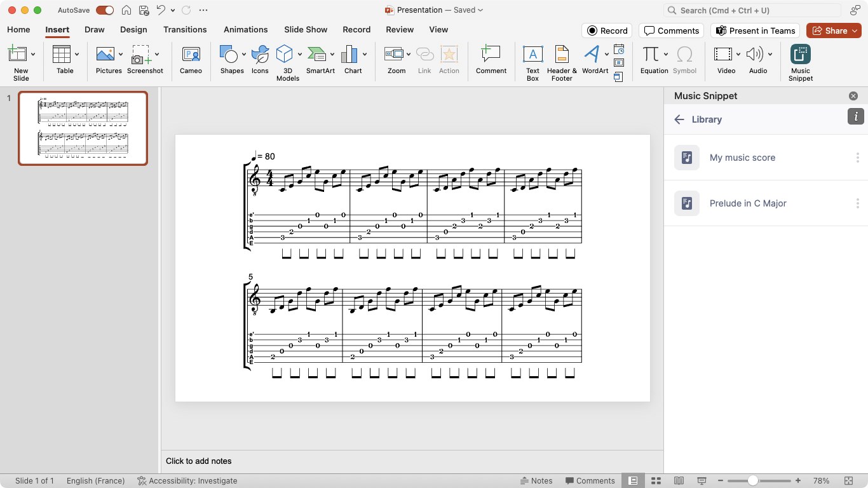The image size is (868, 488).
Task: Open the View tab
Action: 438,30
